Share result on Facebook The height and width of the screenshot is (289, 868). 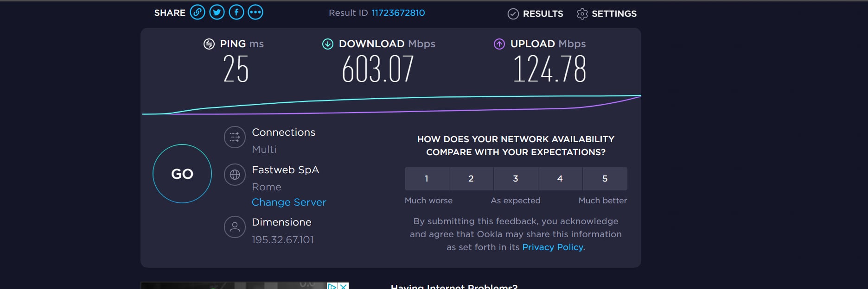point(236,13)
